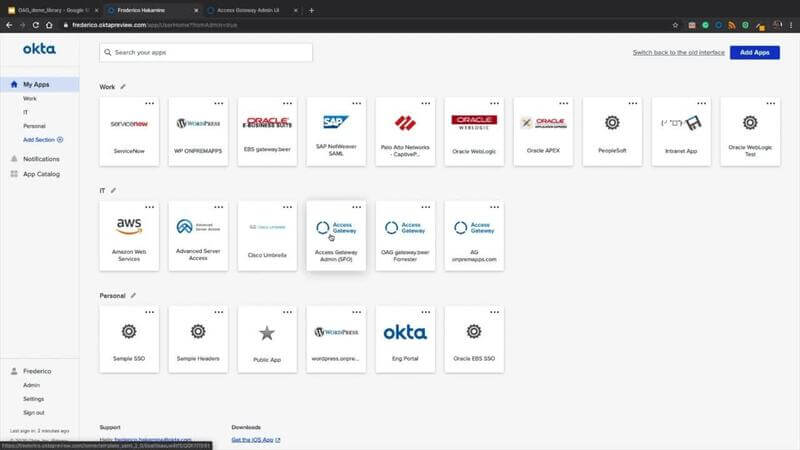
Task: Open the three-dot menu on Oracle APEX tile
Action: click(563, 103)
